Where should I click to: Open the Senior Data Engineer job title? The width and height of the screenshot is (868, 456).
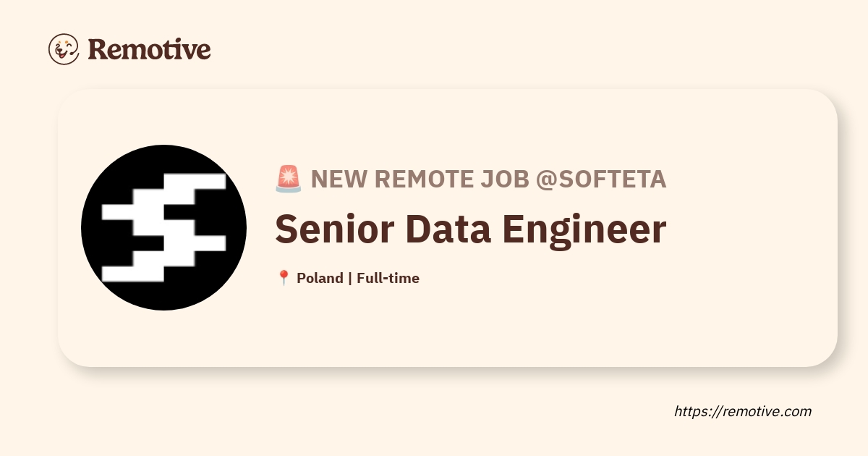pos(471,229)
